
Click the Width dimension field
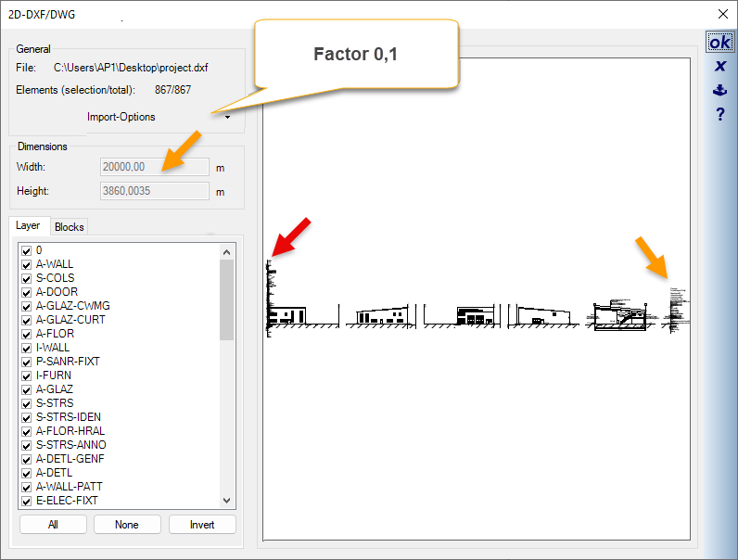coord(154,167)
